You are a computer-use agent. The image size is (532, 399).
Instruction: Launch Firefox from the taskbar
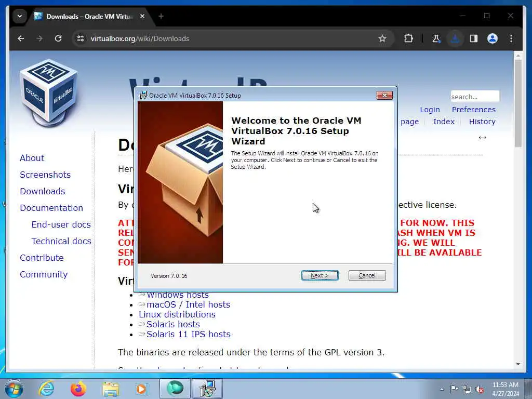click(x=78, y=389)
